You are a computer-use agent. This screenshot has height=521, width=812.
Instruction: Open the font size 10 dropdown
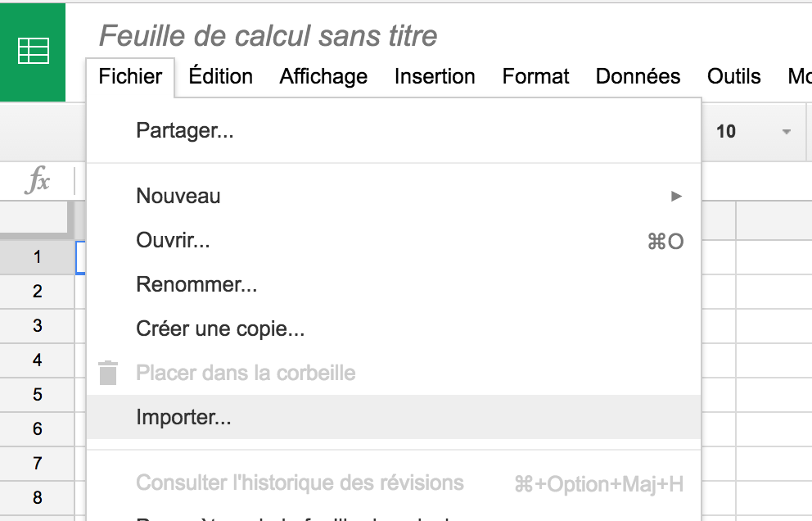[x=754, y=132]
